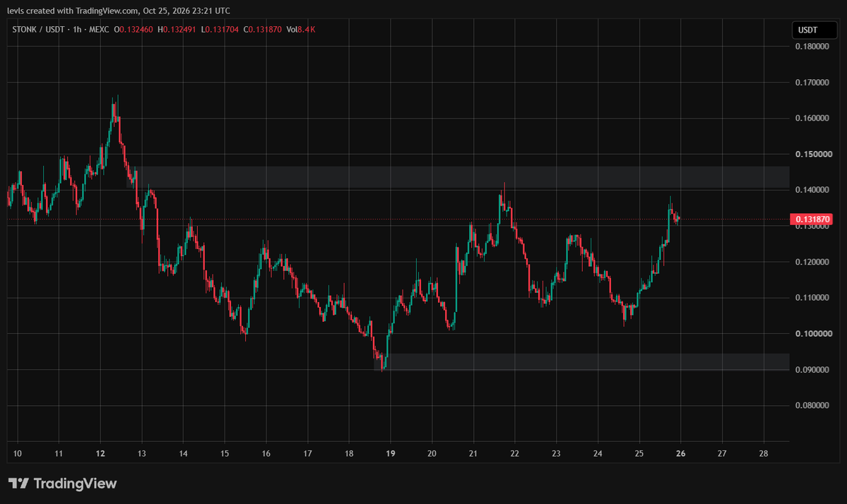The width and height of the screenshot is (847, 504).
Task: Click the 0.100000 price axis label
Action: [814, 334]
